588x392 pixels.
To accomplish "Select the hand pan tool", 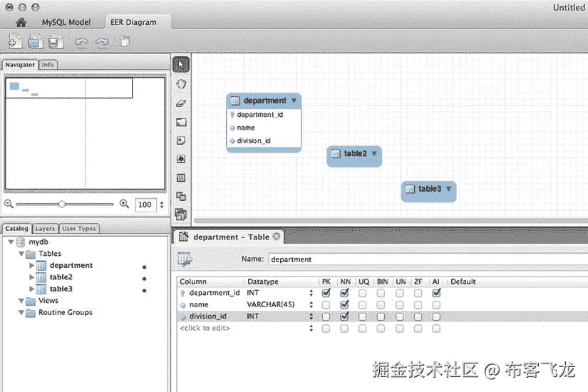I will pyautogui.click(x=181, y=84).
